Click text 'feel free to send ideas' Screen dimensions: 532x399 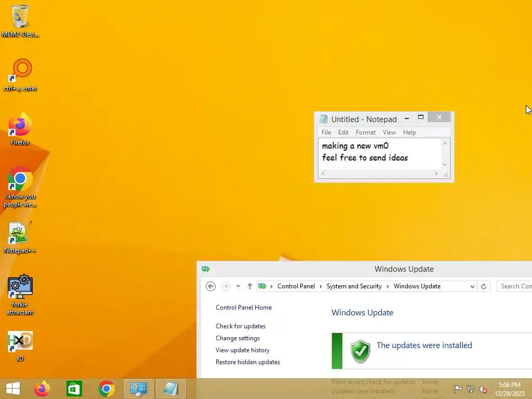click(365, 158)
